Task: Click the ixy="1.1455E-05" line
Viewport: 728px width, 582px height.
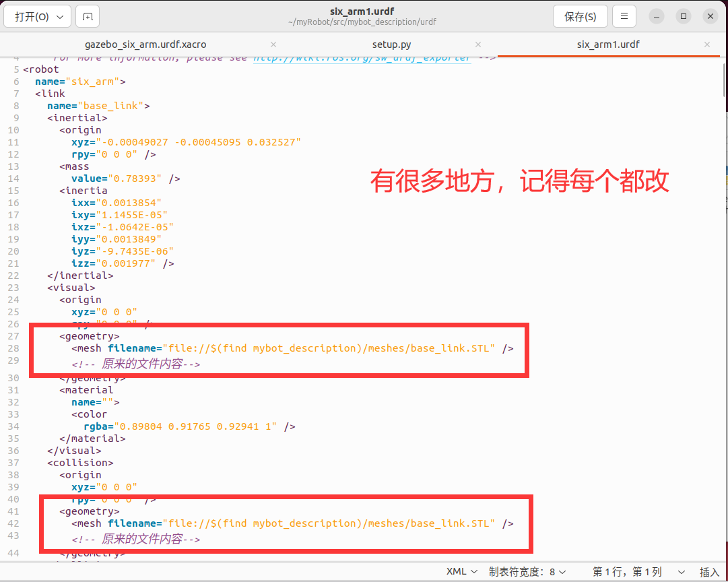Action: point(120,215)
